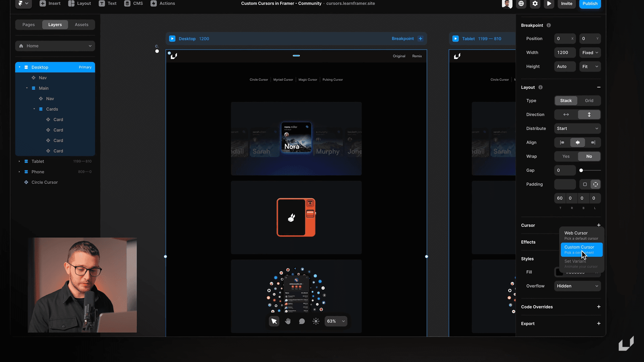Choose Web Cursor from the menu
This screenshot has height=362, width=644.
[582, 236]
